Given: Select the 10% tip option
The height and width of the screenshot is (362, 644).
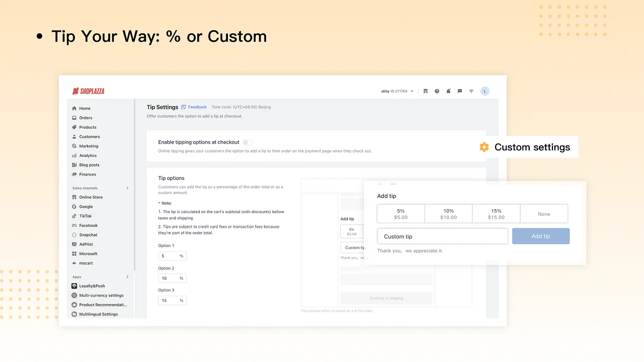Looking at the screenshot, I should click(x=448, y=214).
